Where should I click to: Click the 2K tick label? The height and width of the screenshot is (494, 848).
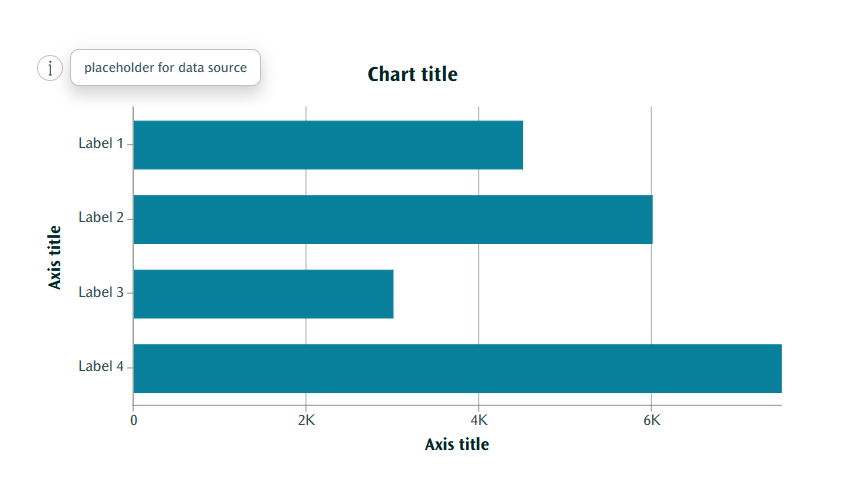pos(306,420)
